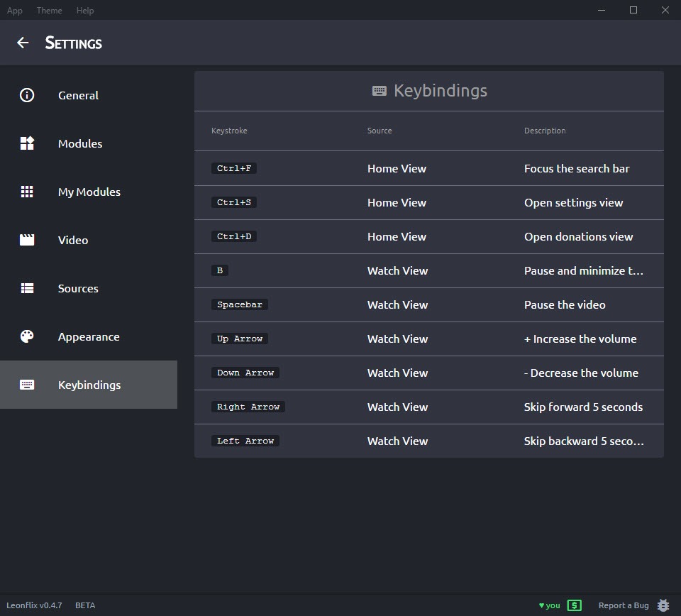Image resolution: width=681 pixels, height=616 pixels.
Task: Open the Sources settings tab
Action: click(89, 288)
